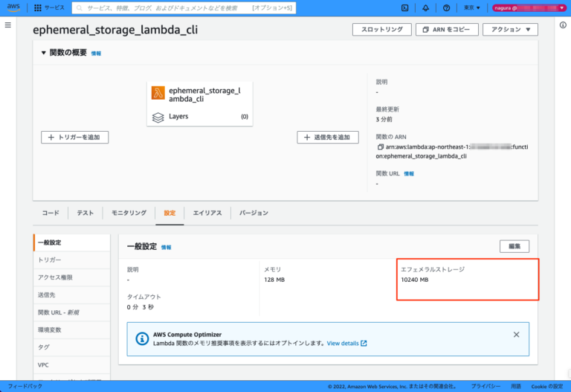Open the services grid menu
The height and width of the screenshot is (392, 571).
tap(38, 8)
